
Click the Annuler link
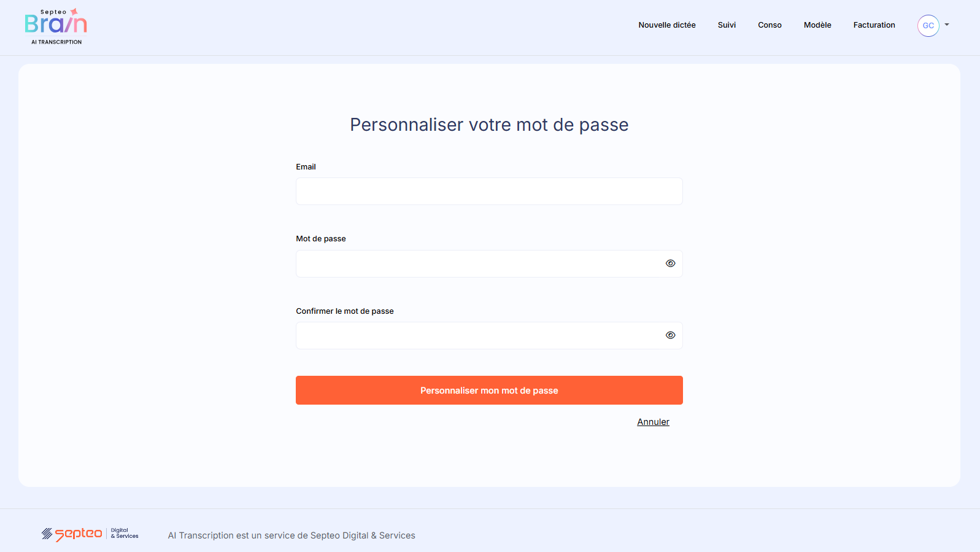click(653, 422)
